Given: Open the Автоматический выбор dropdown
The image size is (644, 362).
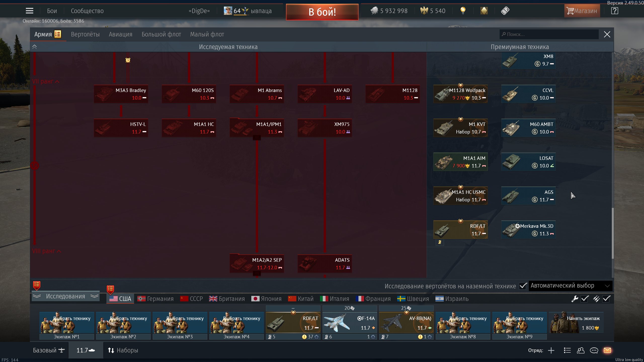Looking at the screenshot, I should [x=570, y=286].
